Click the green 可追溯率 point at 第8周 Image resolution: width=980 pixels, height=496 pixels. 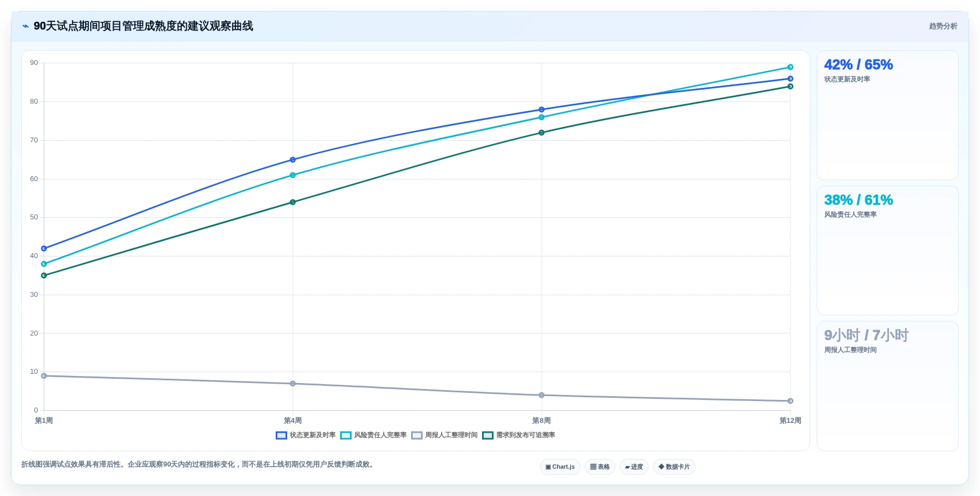pyautogui.click(x=542, y=133)
